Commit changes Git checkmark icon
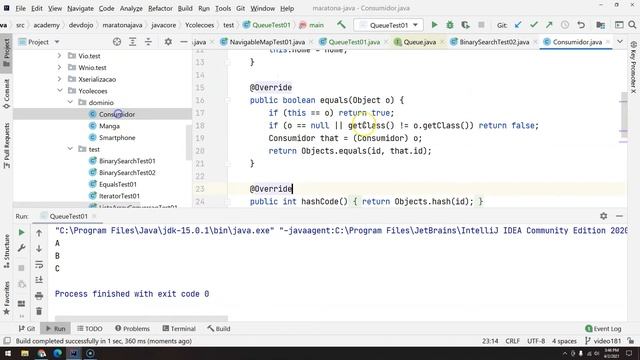Screen dimensions: 640x360 pyautogui.click(x=533, y=25)
